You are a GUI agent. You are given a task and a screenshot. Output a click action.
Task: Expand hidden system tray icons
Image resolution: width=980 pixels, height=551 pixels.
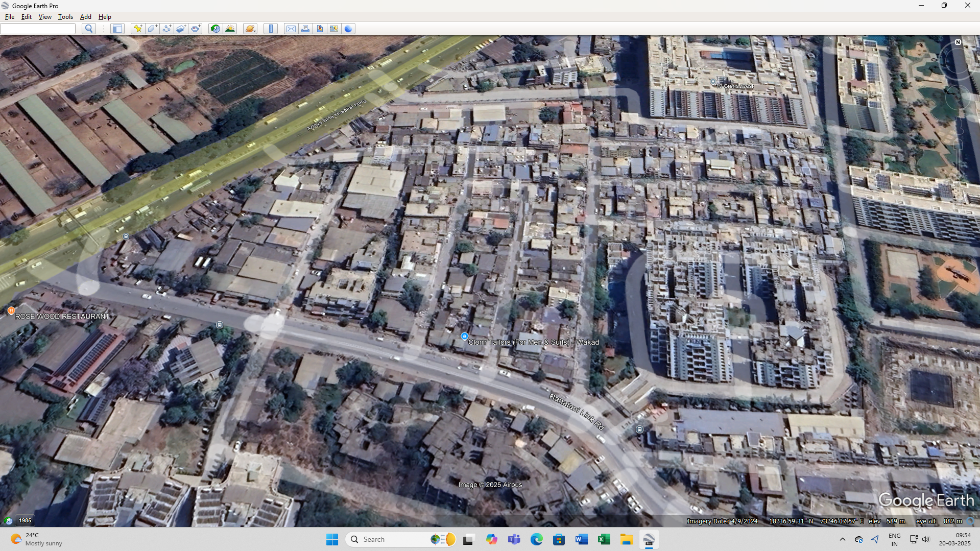pos(843,539)
